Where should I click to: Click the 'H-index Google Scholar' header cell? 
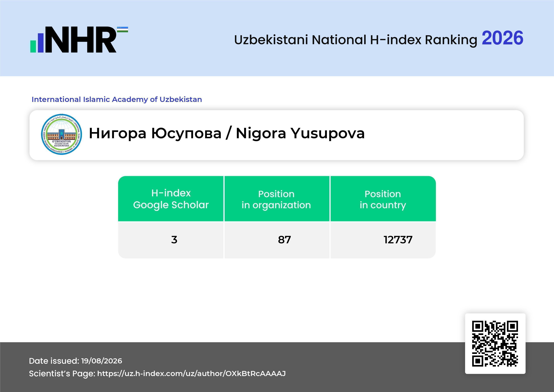click(171, 199)
